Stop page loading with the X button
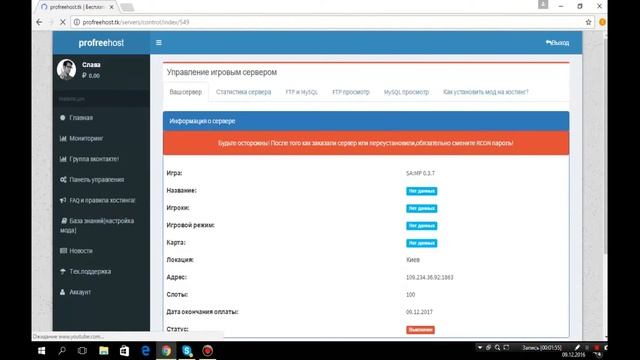This screenshot has width=640, height=360. (62, 22)
